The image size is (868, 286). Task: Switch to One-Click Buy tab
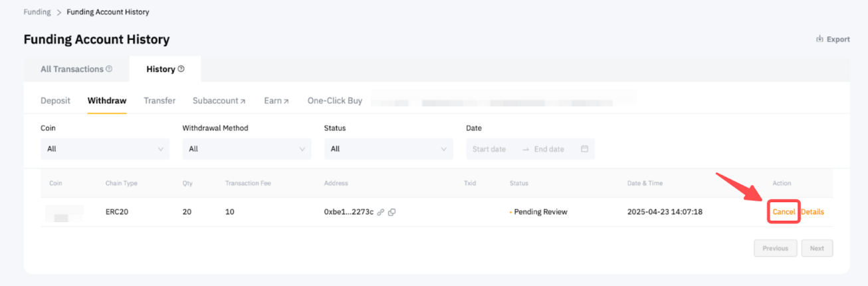pyautogui.click(x=334, y=101)
